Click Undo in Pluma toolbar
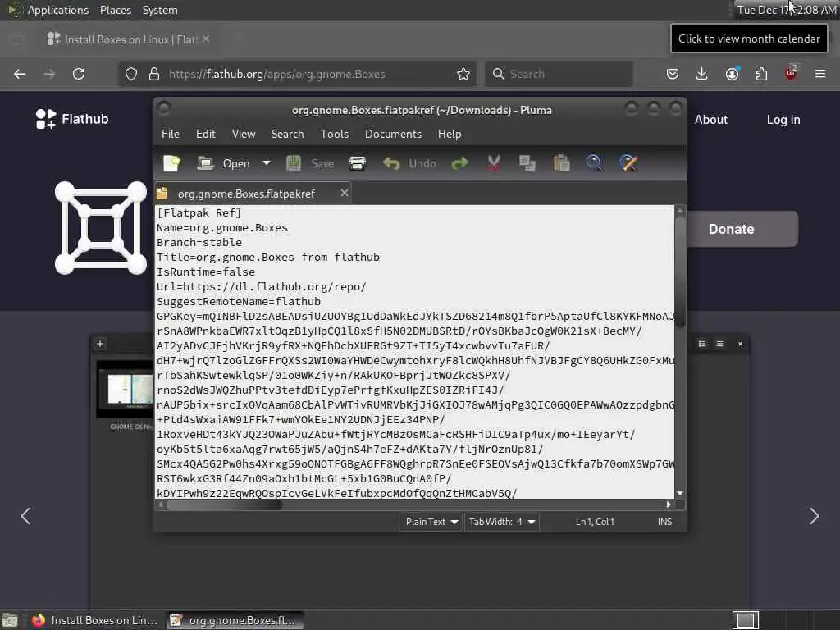Image resolution: width=840 pixels, height=630 pixels. coord(410,163)
